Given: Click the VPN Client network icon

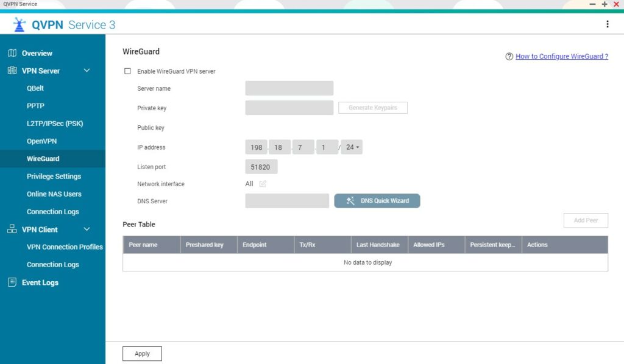Looking at the screenshot, I should point(12,229).
